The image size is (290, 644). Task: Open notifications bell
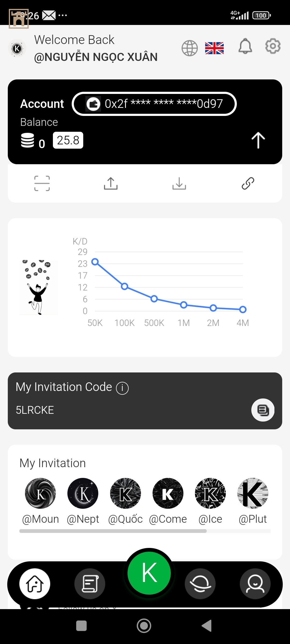(x=245, y=46)
